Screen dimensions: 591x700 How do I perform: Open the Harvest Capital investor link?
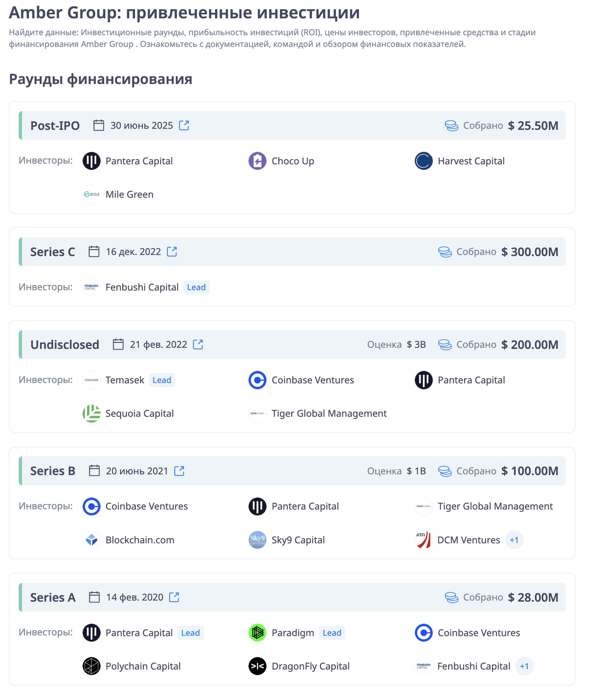[x=471, y=161]
